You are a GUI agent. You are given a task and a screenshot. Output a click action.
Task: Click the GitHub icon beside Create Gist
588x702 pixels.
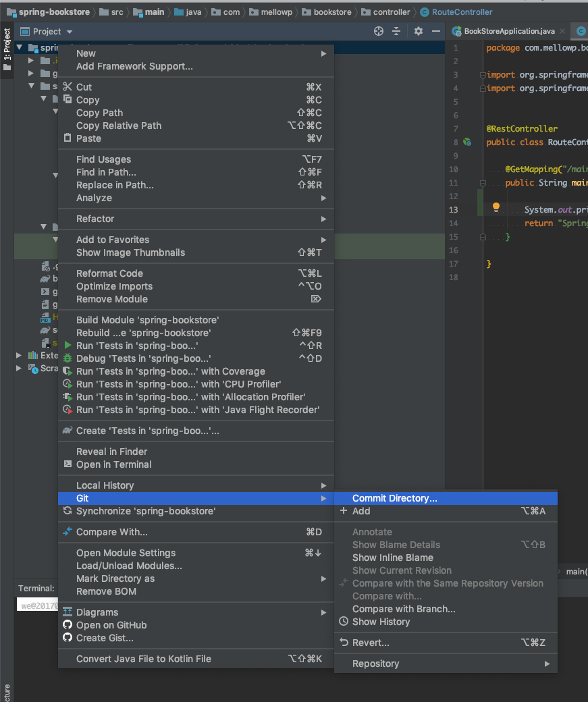coord(68,637)
